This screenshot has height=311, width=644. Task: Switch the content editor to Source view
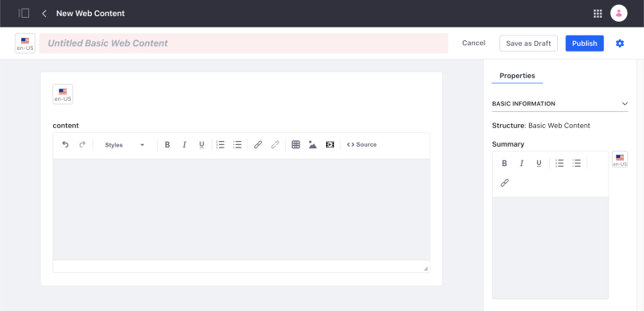click(x=361, y=144)
